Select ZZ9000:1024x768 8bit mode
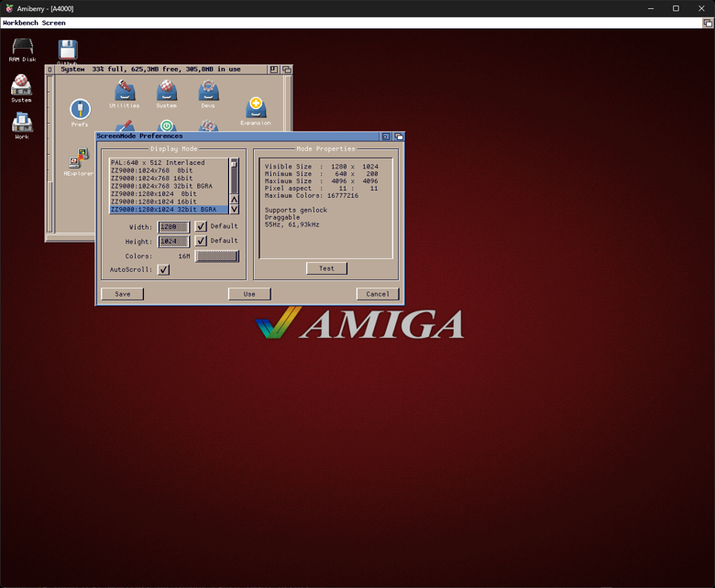The height and width of the screenshot is (588, 715). pos(169,170)
